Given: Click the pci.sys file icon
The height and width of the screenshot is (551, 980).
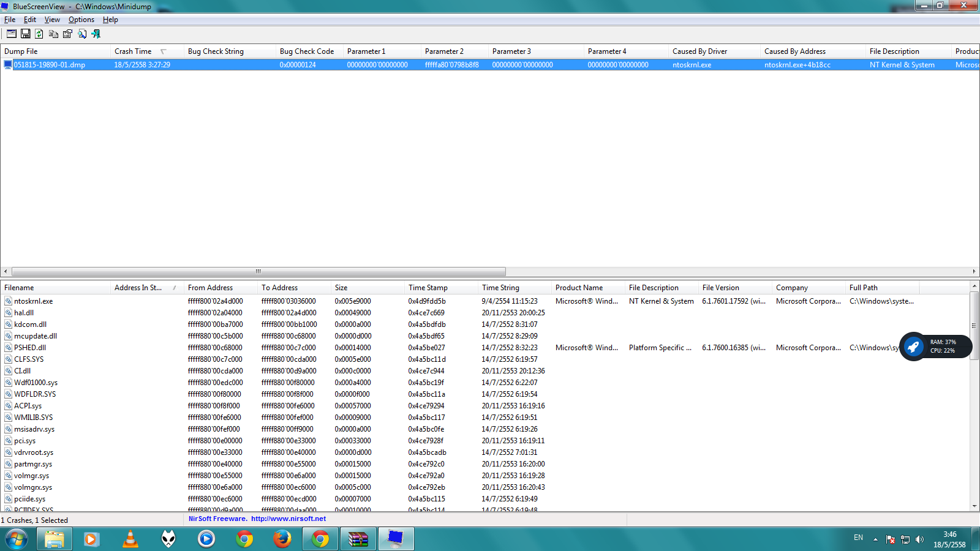Looking at the screenshot, I should pos(8,441).
